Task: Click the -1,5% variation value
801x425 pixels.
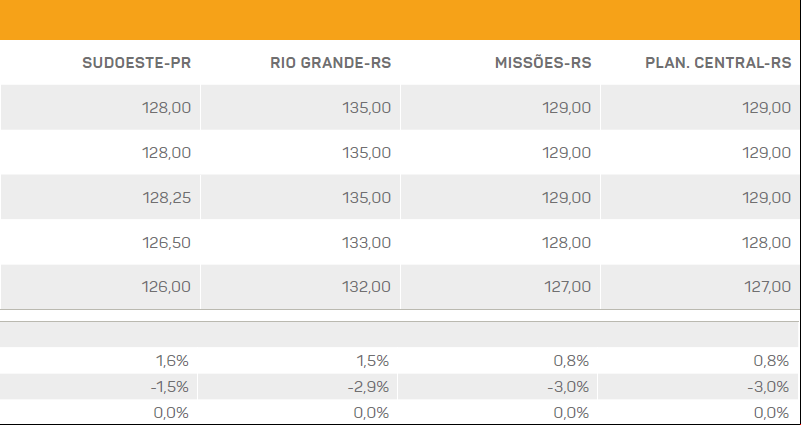Action: coord(170,387)
